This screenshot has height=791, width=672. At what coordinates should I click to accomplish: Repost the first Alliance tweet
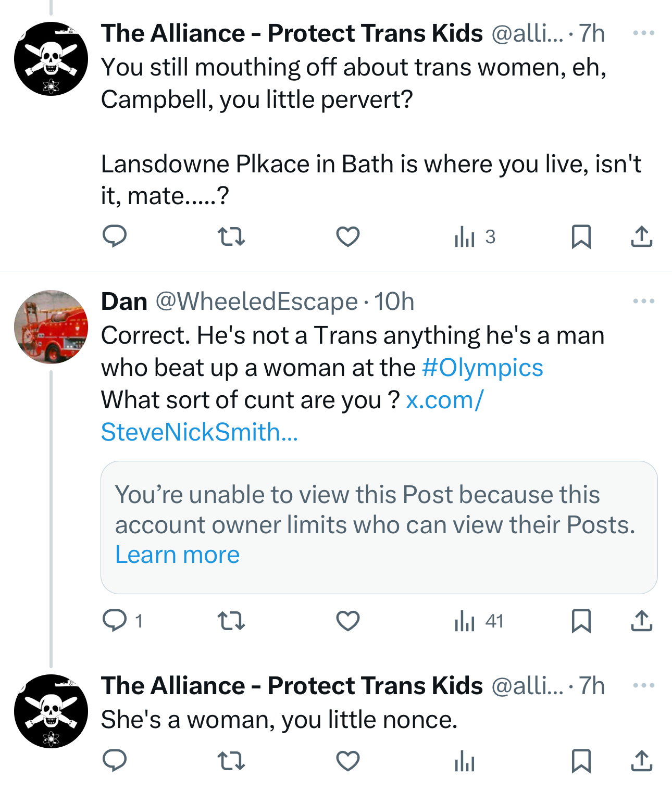[x=231, y=237]
